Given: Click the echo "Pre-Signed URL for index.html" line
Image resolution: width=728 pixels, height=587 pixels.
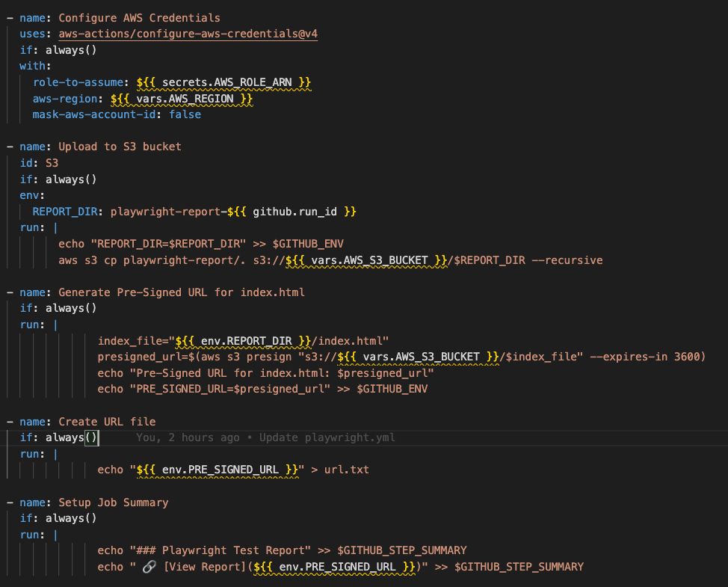Looking at the screenshot, I should click(265, 373).
